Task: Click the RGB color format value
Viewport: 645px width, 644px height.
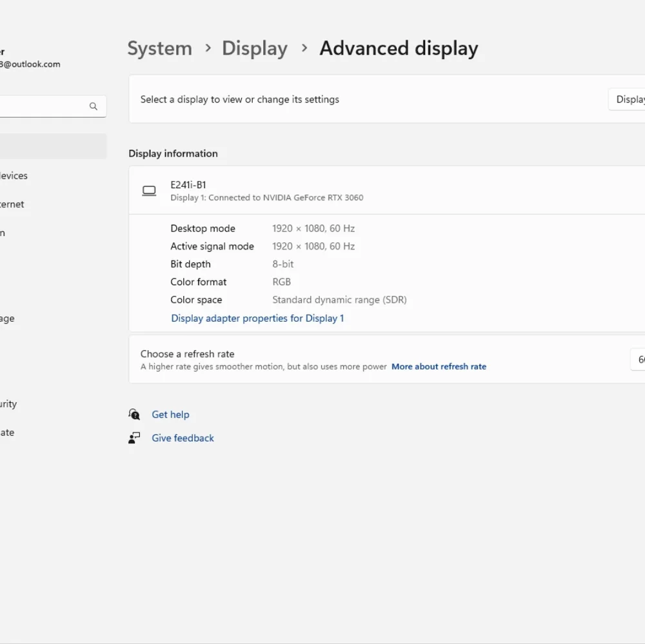Action: 282,282
